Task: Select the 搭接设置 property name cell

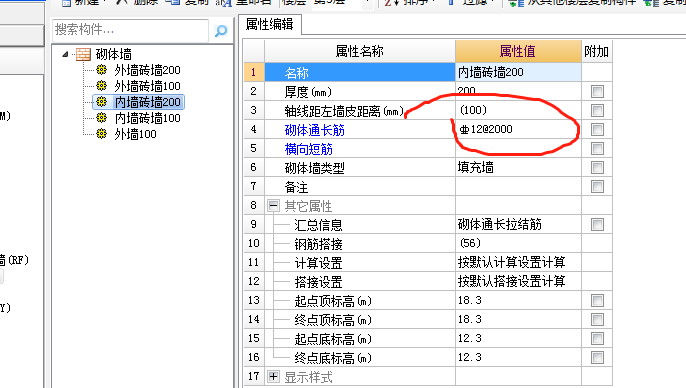Action: [360, 281]
